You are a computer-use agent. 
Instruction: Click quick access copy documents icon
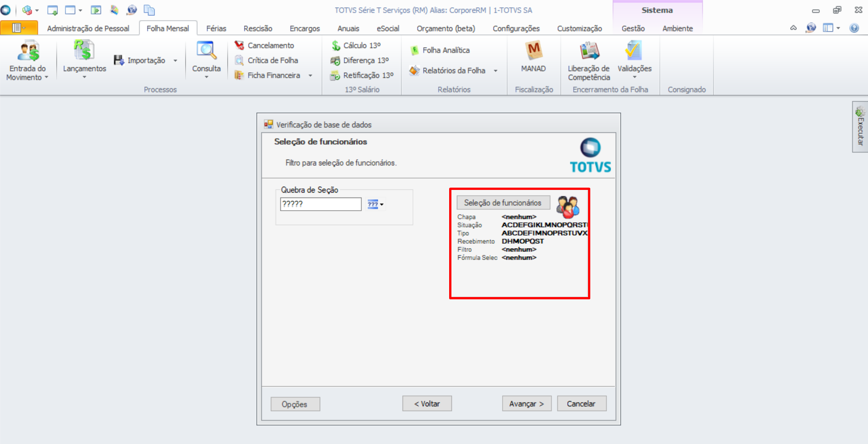pyautogui.click(x=149, y=10)
